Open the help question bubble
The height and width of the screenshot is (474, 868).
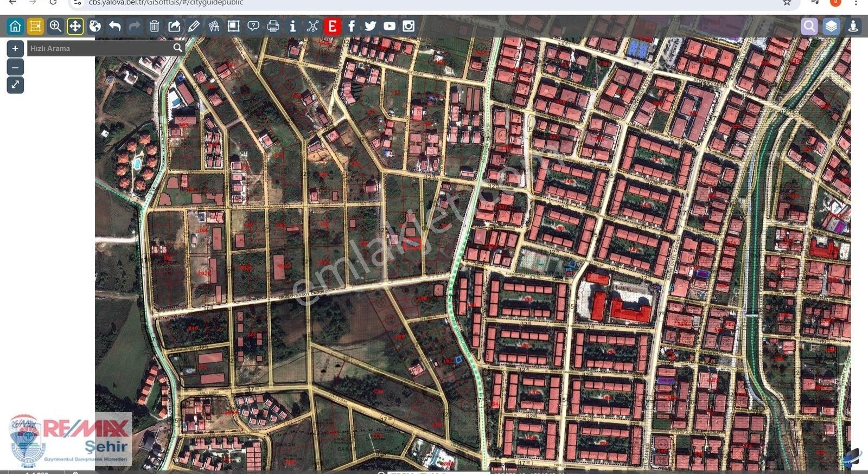[x=253, y=26]
